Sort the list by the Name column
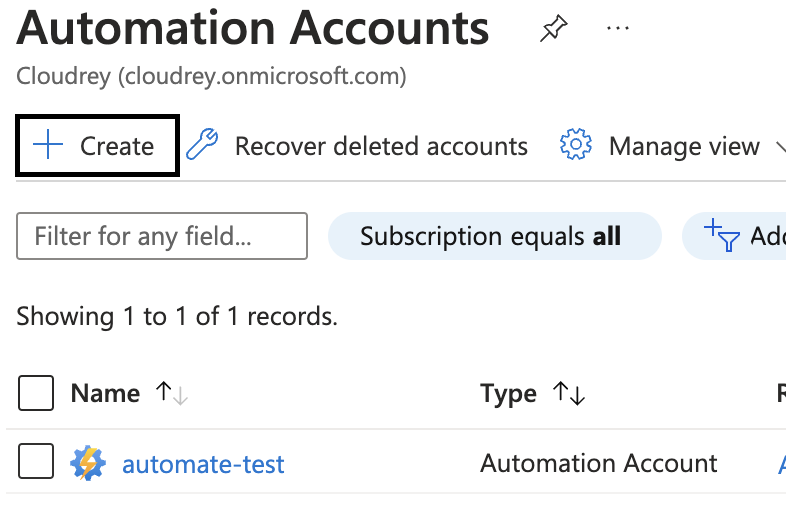 click(105, 393)
